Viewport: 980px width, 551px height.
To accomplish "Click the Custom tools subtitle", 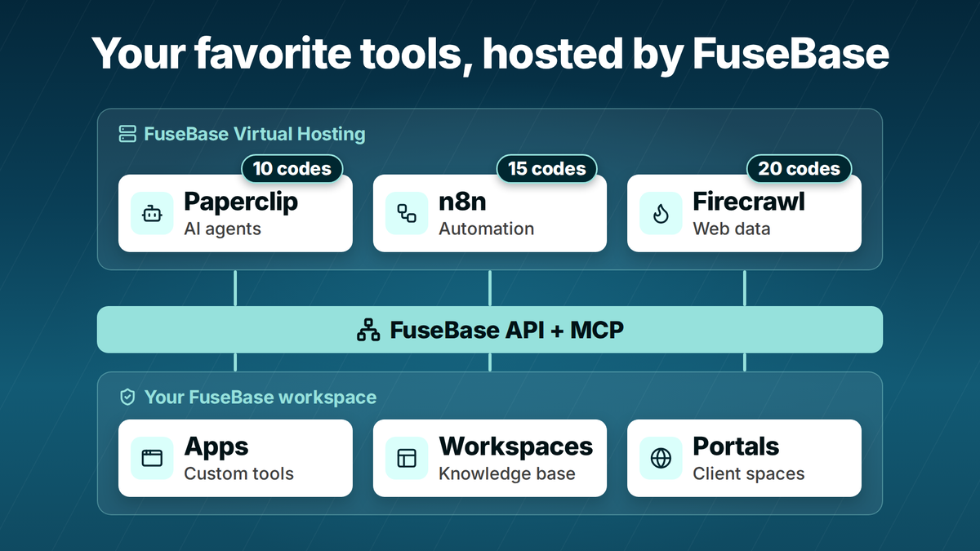I will tap(239, 473).
